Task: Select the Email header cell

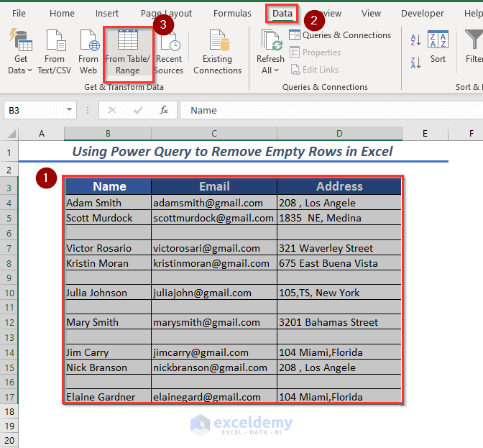Action: [x=214, y=186]
